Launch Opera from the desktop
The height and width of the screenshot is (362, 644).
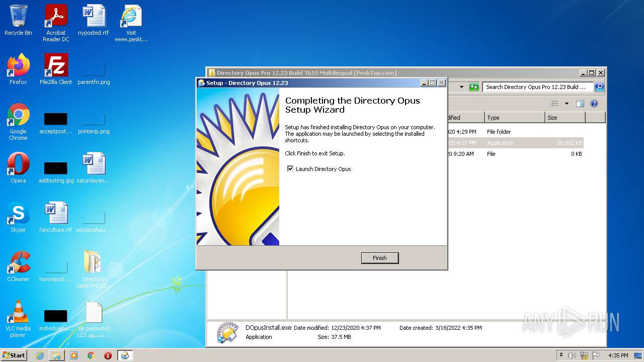point(18,168)
